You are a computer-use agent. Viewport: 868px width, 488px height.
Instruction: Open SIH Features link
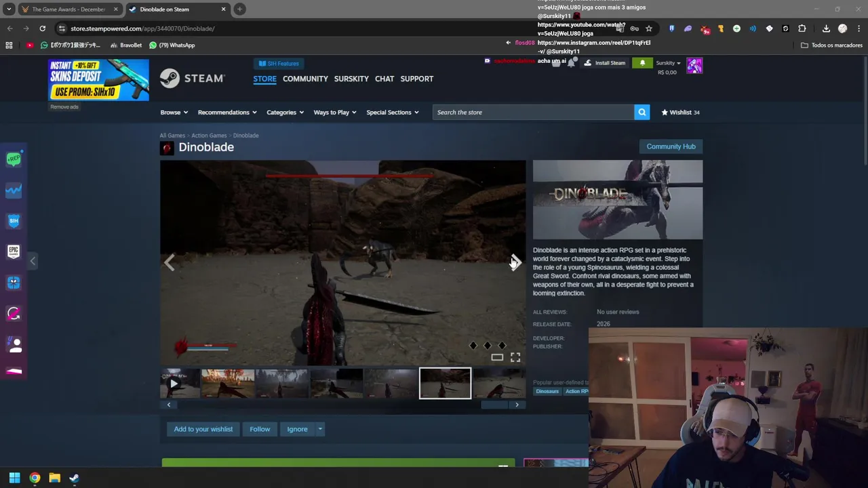(279, 64)
